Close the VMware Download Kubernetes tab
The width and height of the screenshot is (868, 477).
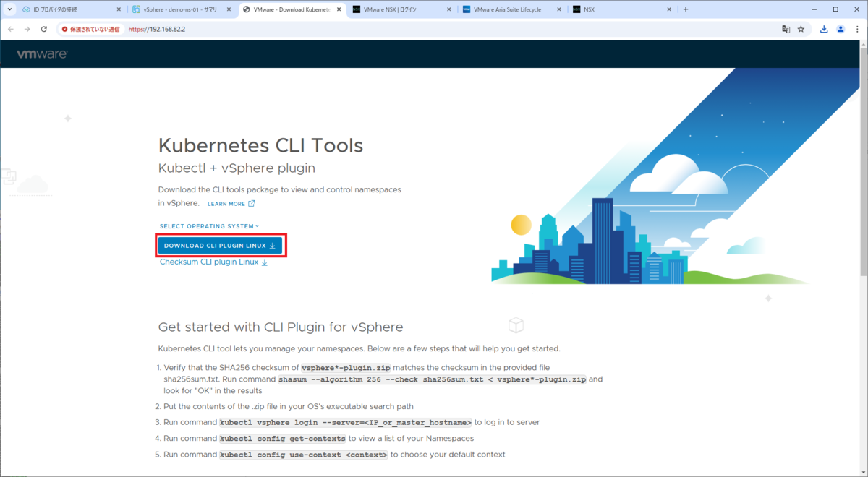(339, 9)
